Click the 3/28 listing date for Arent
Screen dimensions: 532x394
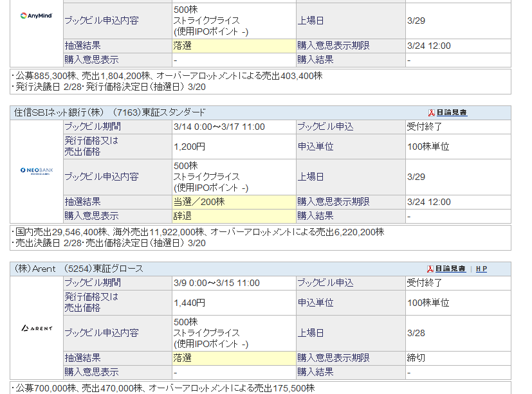tap(416, 333)
